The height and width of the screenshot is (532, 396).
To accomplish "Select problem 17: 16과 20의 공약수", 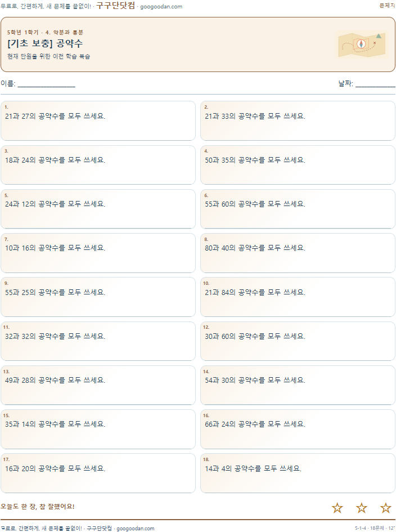I will tap(98, 473).
